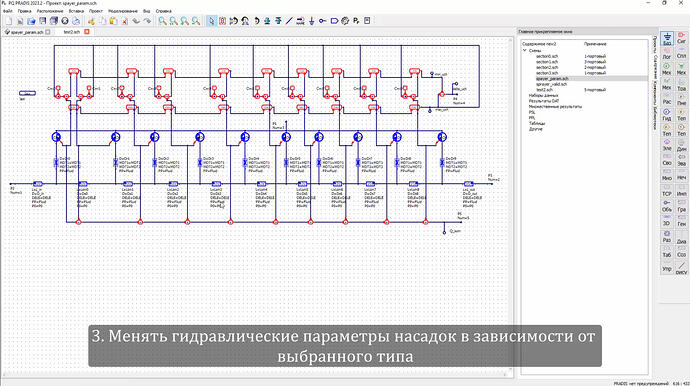Click the red deactivate/activate component icon

point(222,21)
